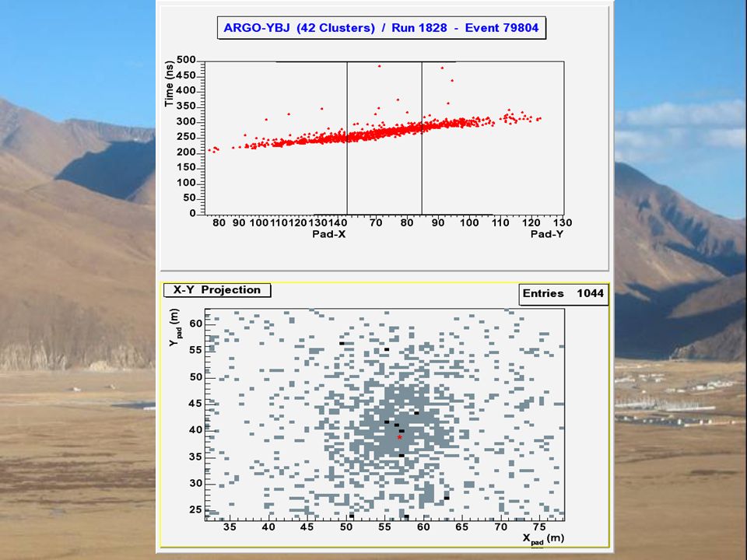Viewport: 747px width, 560px height.
Task: Click the red star shower core marker
Action: pyautogui.click(x=400, y=437)
